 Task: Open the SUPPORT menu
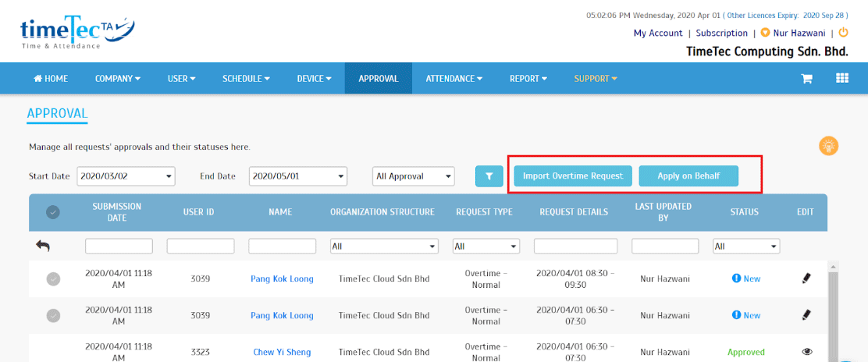point(595,79)
